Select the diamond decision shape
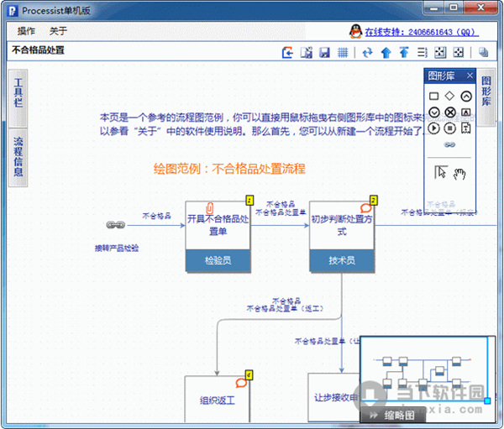Screen dimensions: 504x429 click(x=449, y=96)
